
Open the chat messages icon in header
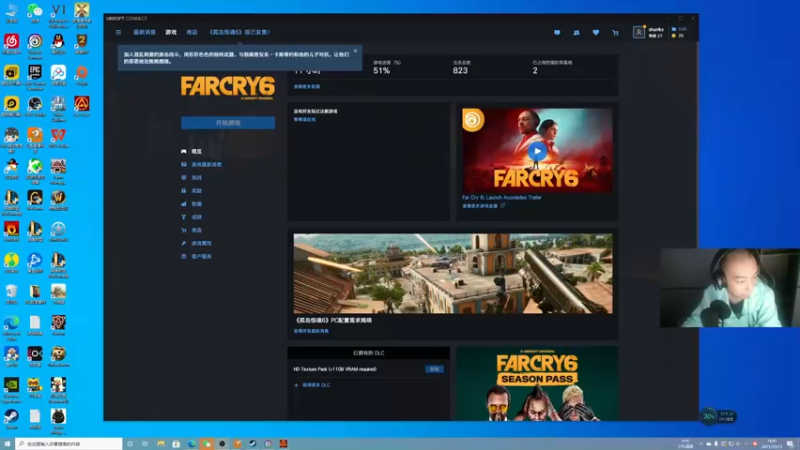click(557, 33)
